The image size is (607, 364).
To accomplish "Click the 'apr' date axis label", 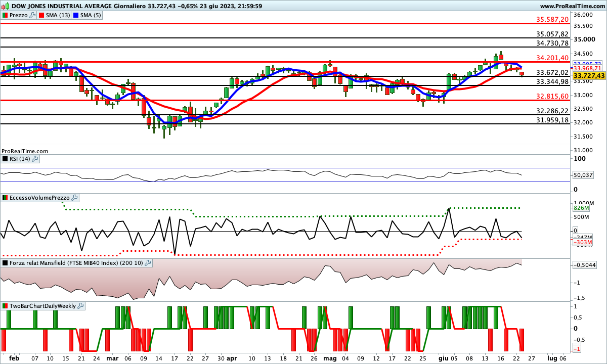I will [x=232, y=358].
